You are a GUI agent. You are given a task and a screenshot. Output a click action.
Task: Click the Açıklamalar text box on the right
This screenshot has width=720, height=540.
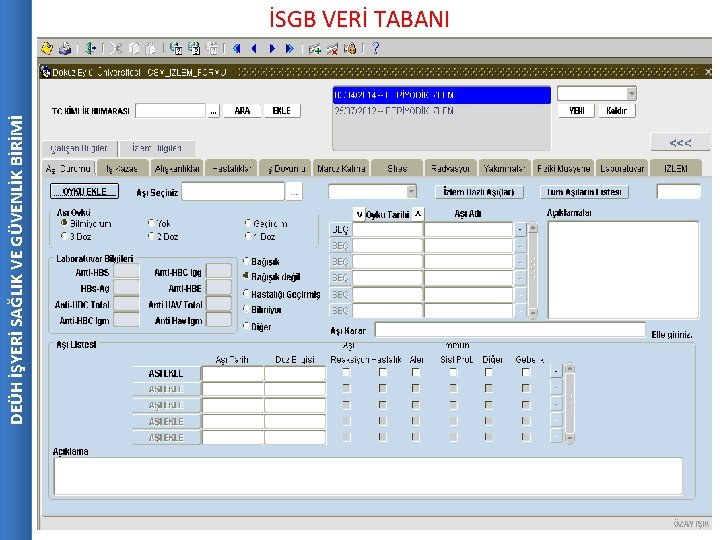point(623,270)
